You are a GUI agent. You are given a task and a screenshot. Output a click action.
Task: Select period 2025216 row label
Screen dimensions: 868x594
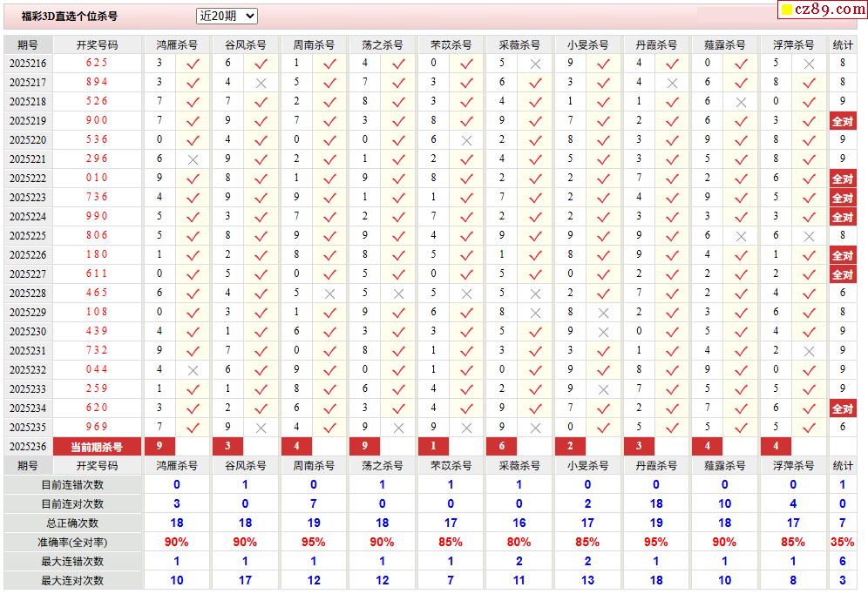coord(28,63)
